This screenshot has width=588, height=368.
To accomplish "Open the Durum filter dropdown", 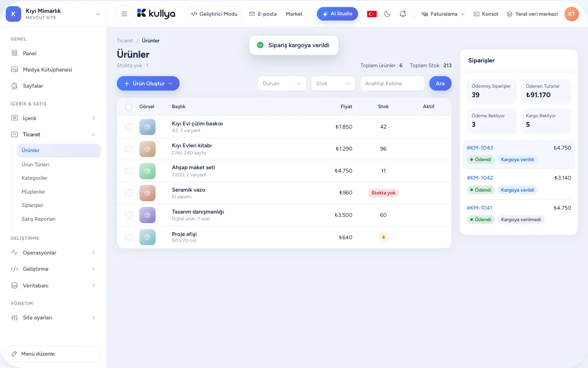I will (282, 83).
